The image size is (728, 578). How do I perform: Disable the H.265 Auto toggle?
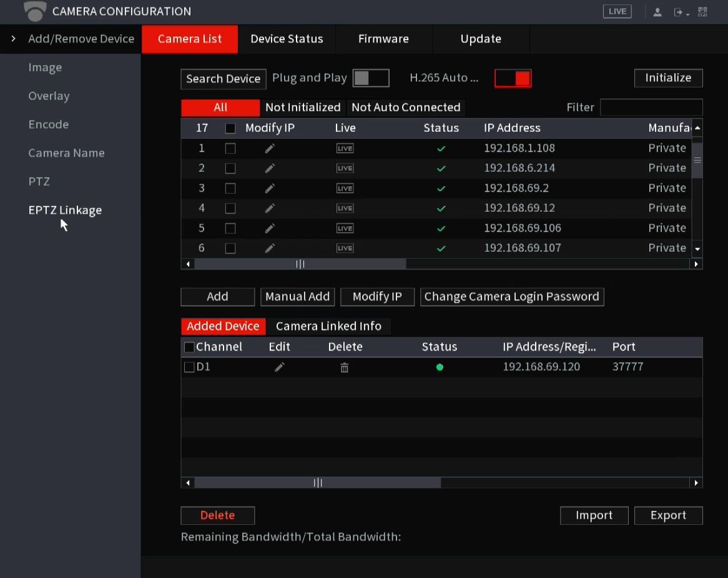(513, 78)
